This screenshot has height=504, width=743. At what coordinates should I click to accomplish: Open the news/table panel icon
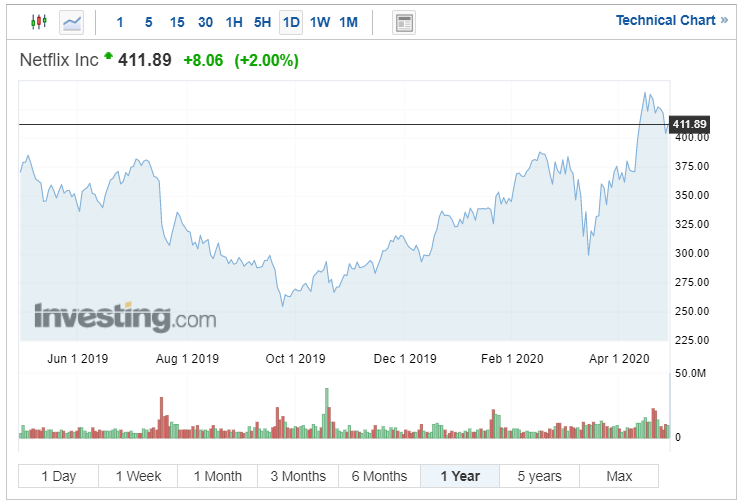coord(404,23)
